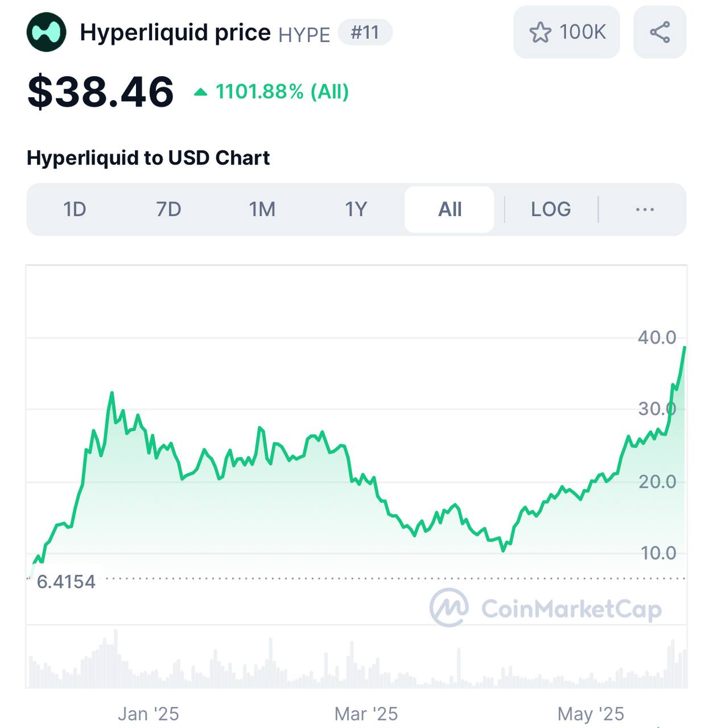
Task: Show the 1Y price chart
Action: tap(356, 209)
